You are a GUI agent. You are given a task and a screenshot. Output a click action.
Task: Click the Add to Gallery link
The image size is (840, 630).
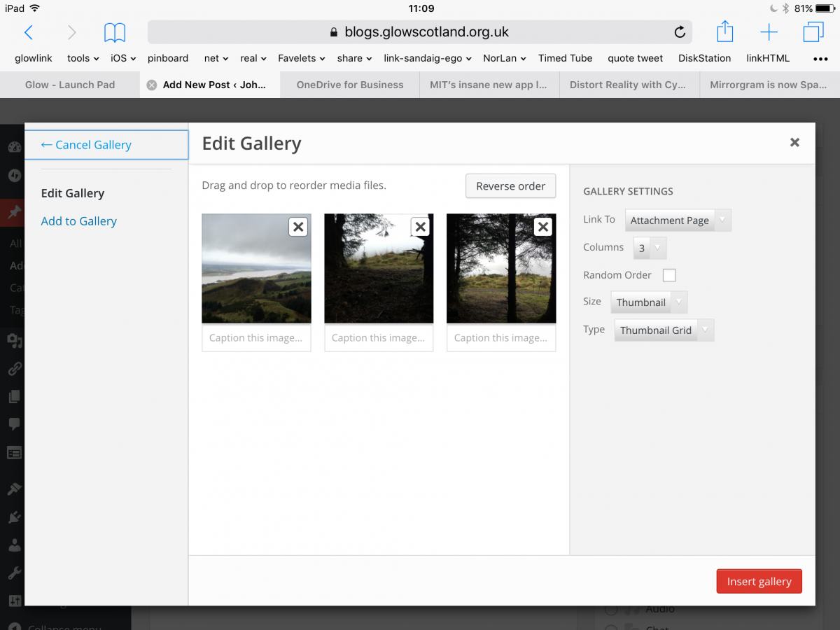pyautogui.click(x=79, y=221)
